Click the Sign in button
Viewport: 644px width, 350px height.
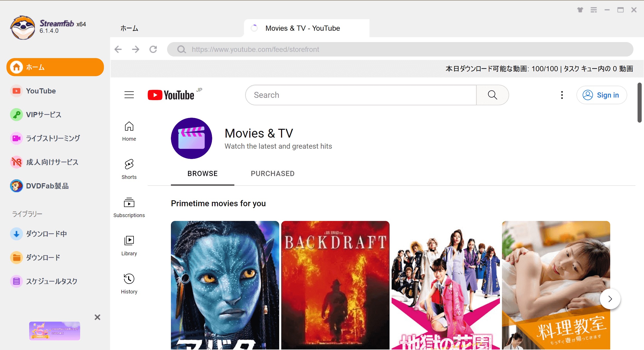coord(601,95)
